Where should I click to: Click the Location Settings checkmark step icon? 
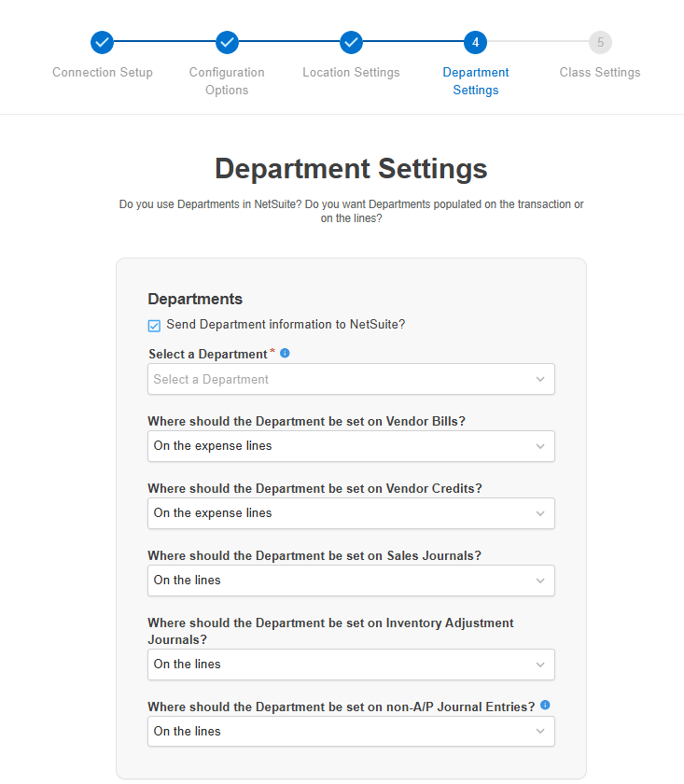pyautogui.click(x=351, y=43)
